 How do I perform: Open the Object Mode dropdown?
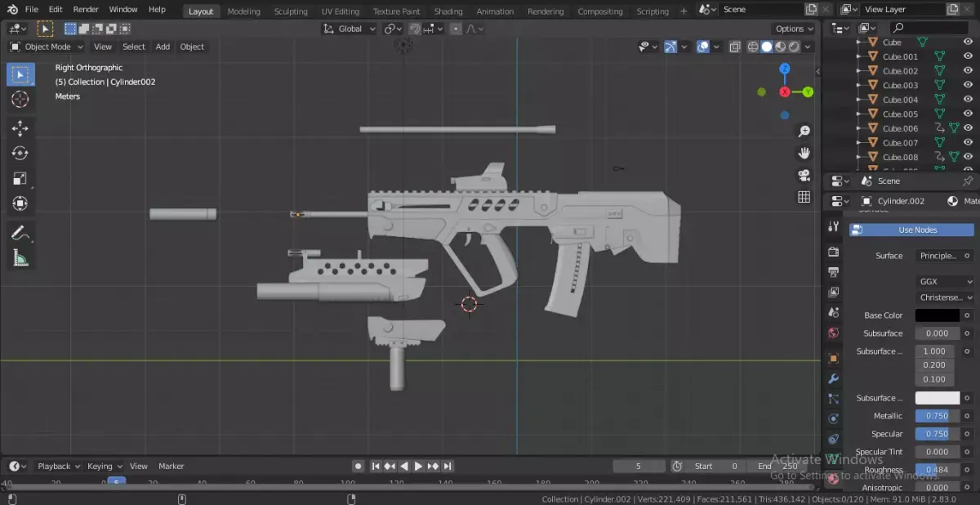(x=47, y=47)
